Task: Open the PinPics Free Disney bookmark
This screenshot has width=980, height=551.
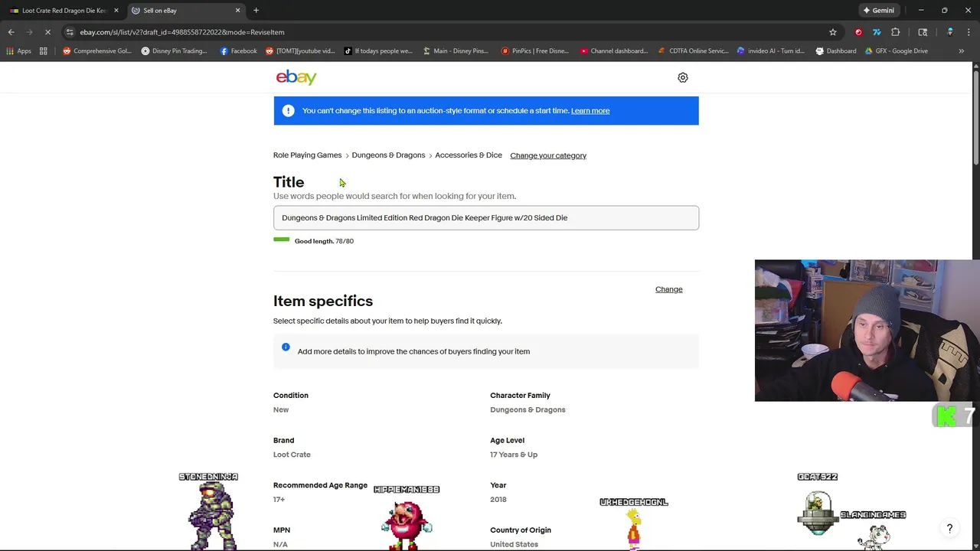Action: (x=534, y=51)
